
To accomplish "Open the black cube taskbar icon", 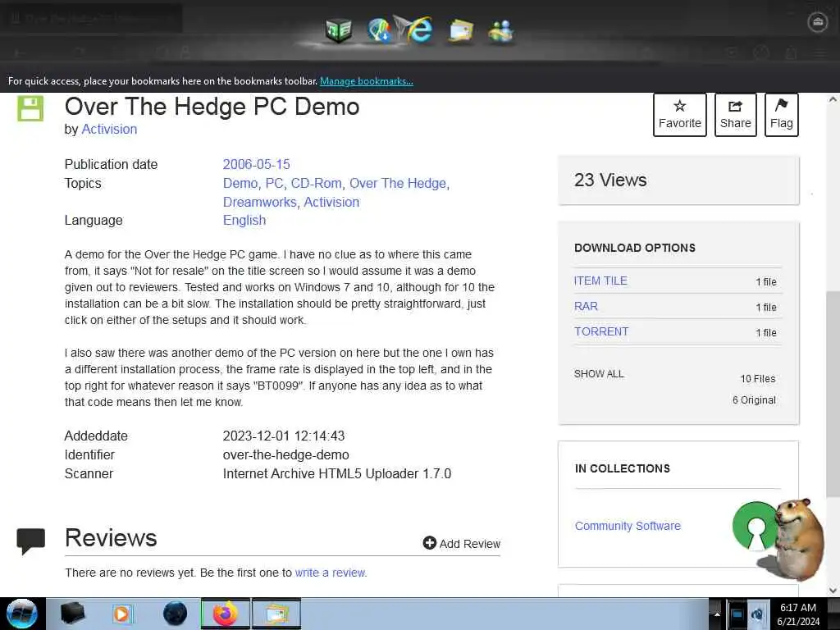I will click(x=72, y=614).
